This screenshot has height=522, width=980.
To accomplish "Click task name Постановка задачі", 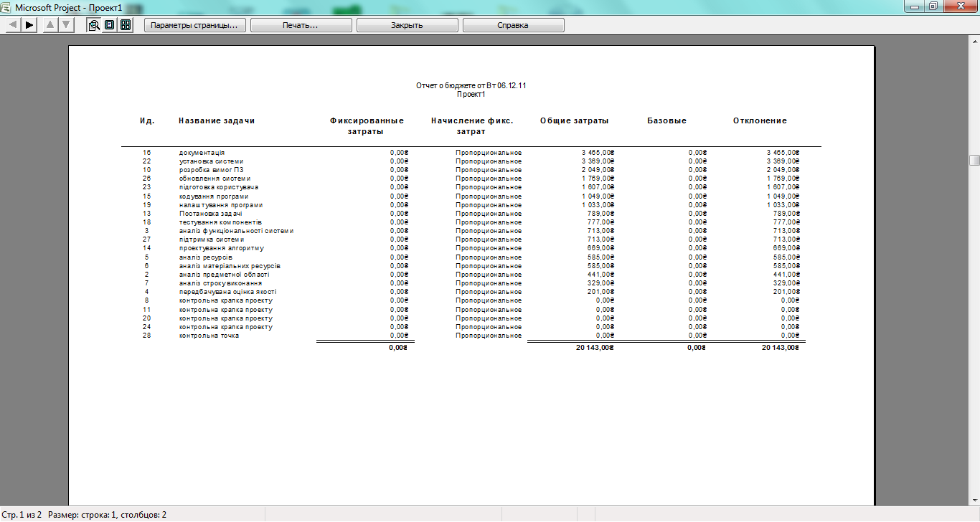I will 210,214.
